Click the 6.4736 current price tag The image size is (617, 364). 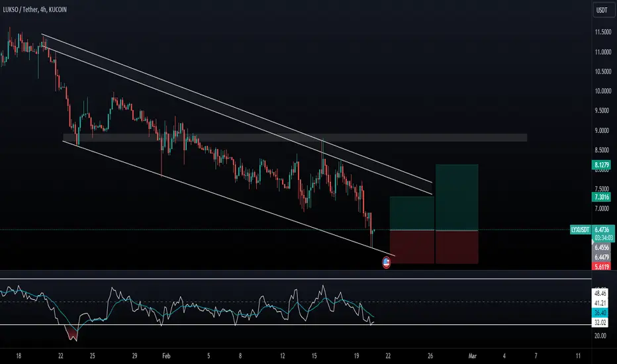point(603,230)
